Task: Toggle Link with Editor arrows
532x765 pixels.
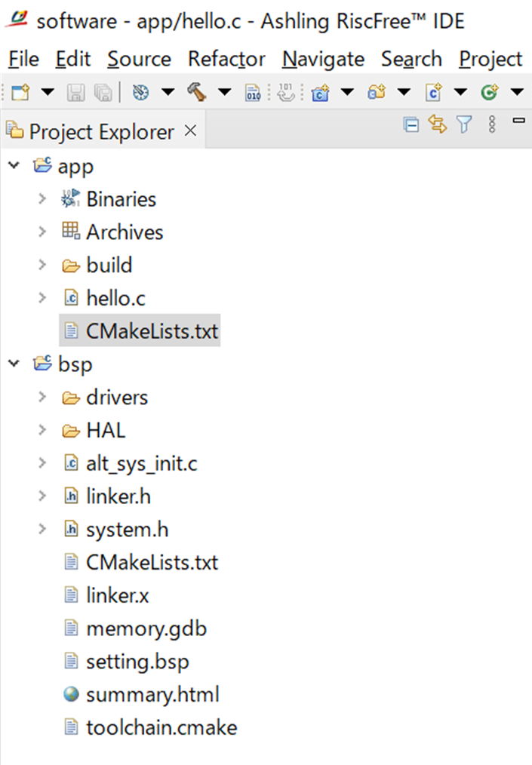Action: pyautogui.click(x=437, y=125)
